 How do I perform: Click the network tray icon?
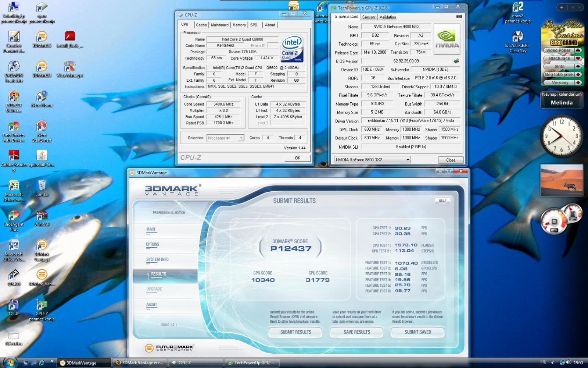562,362
